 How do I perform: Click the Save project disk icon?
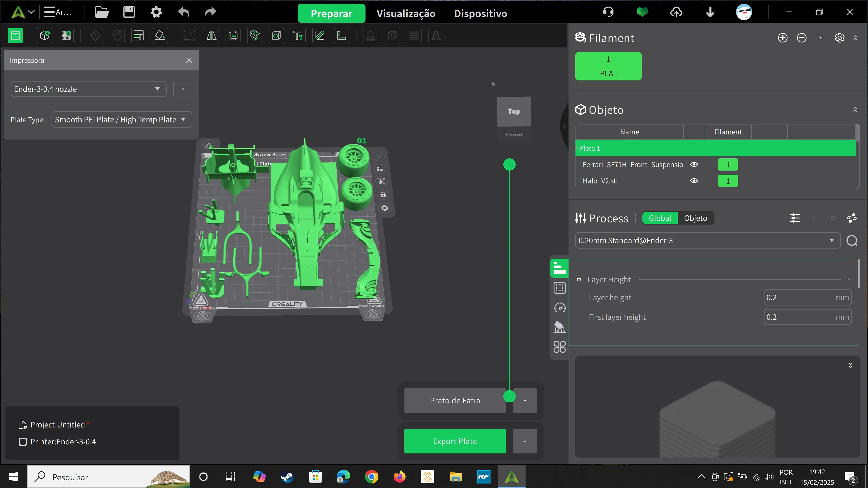point(129,12)
